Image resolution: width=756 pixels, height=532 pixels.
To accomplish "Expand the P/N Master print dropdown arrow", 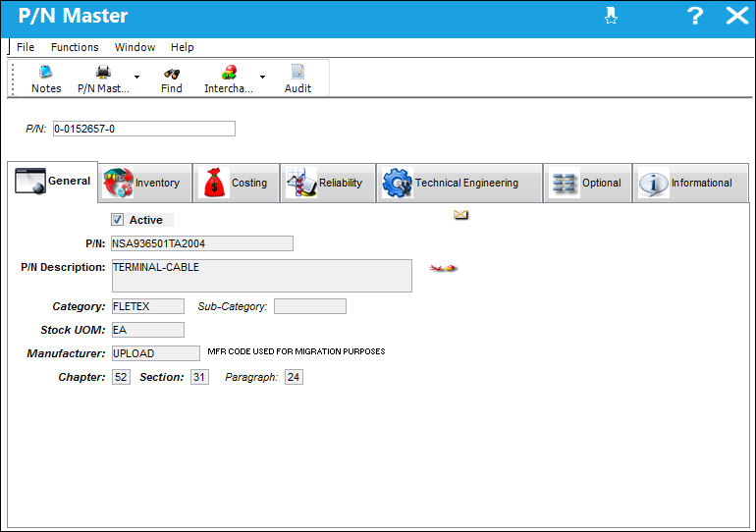I will (x=136, y=78).
